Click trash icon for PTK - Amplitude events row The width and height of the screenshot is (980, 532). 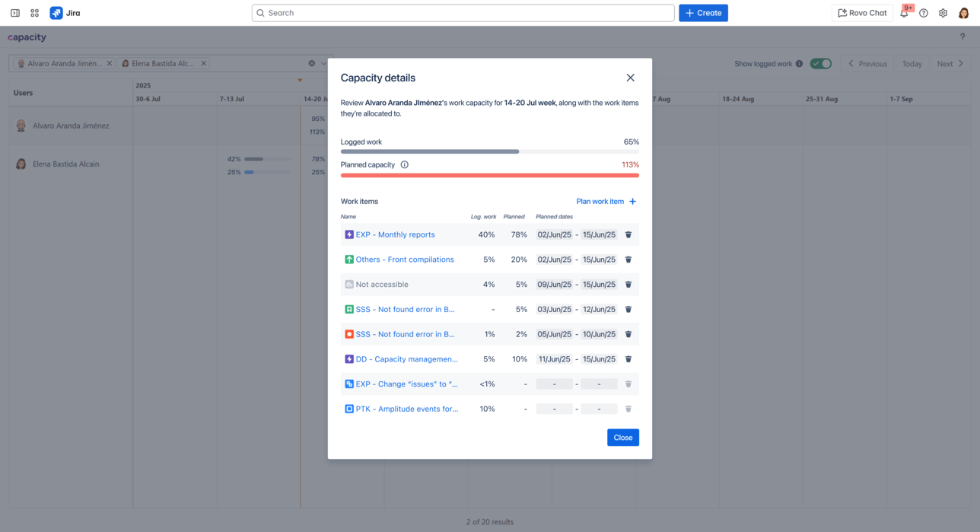(628, 409)
